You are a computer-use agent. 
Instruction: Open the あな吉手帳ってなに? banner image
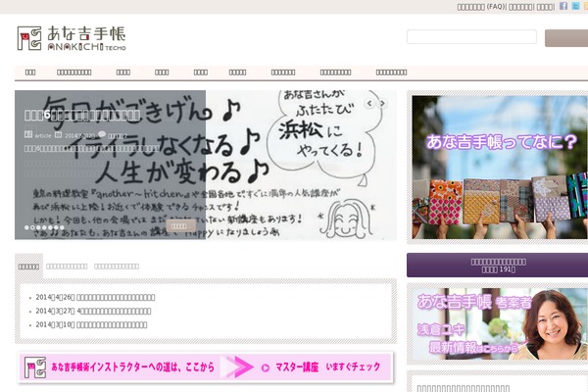tap(500, 167)
